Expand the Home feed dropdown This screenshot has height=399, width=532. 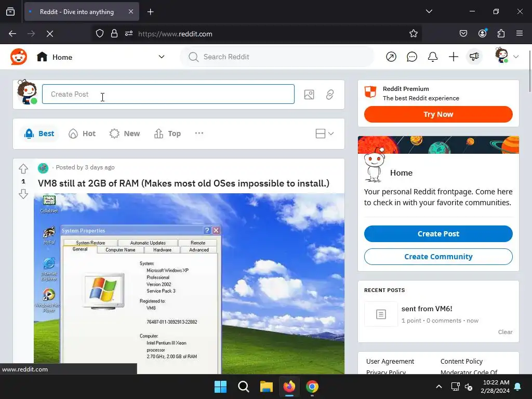pos(162,57)
